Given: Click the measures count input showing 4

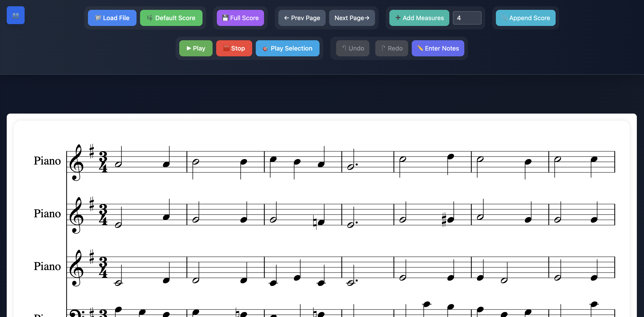Looking at the screenshot, I should (x=467, y=18).
